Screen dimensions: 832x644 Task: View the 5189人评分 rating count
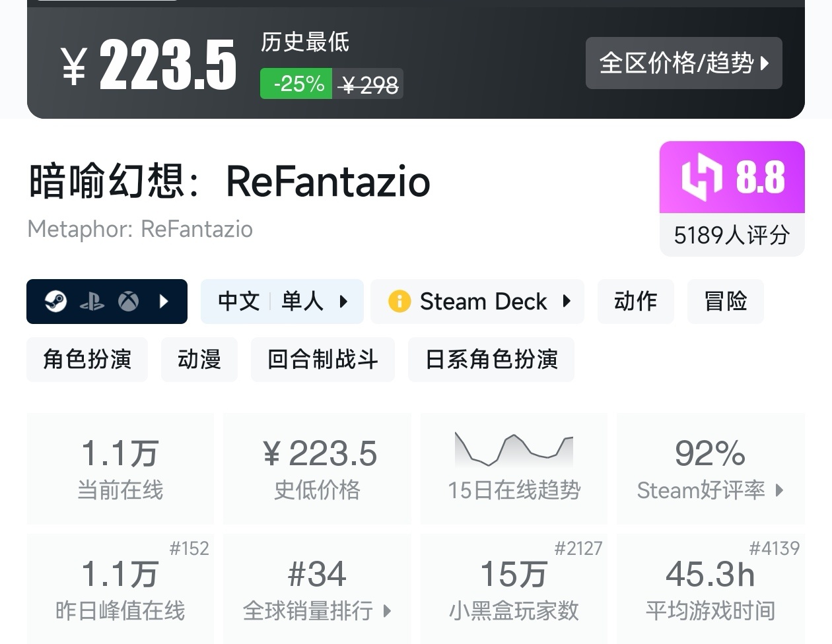[x=732, y=235]
